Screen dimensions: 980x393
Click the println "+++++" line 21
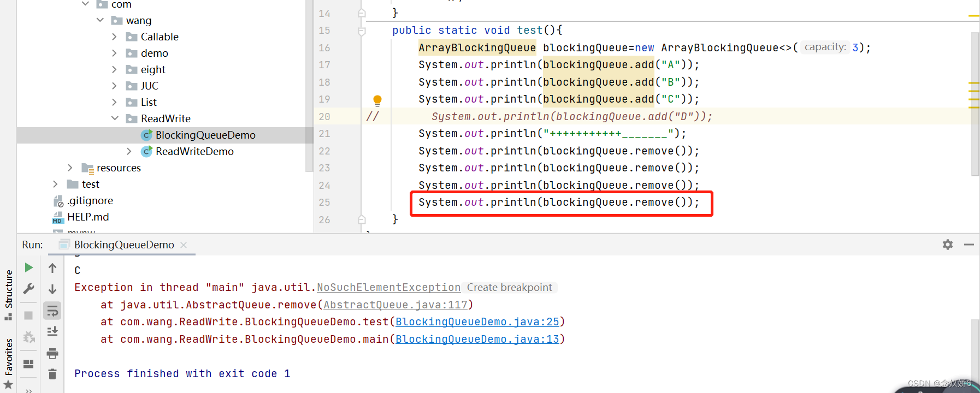click(x=552, y=134)
